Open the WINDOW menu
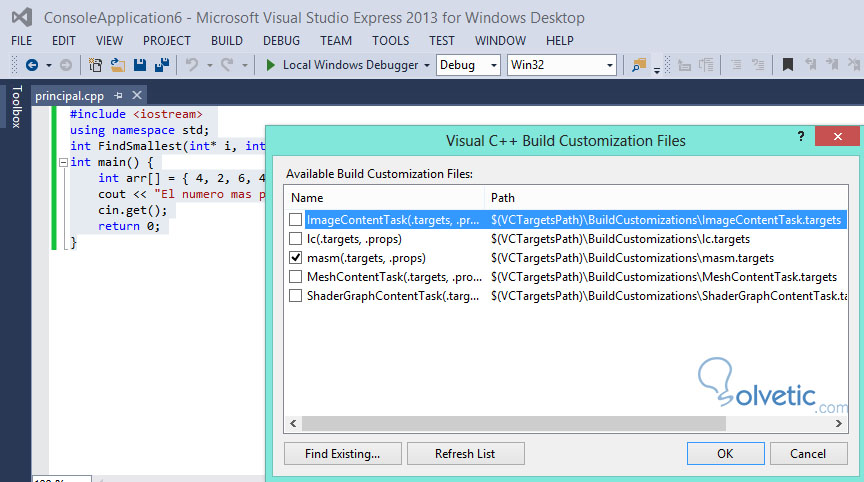Viewport: 864px width, 482px height. [x=500, y=41]
